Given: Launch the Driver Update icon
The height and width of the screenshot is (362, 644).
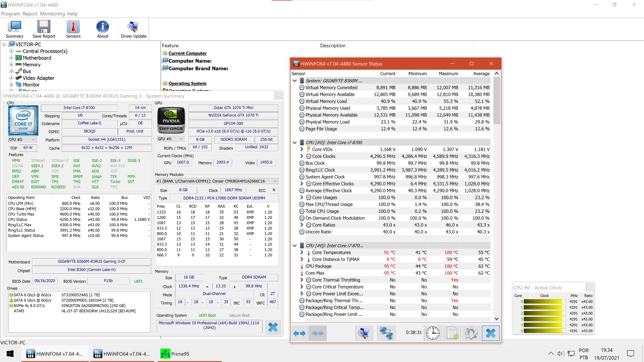Looking at the screenshot, I should 134,29.
